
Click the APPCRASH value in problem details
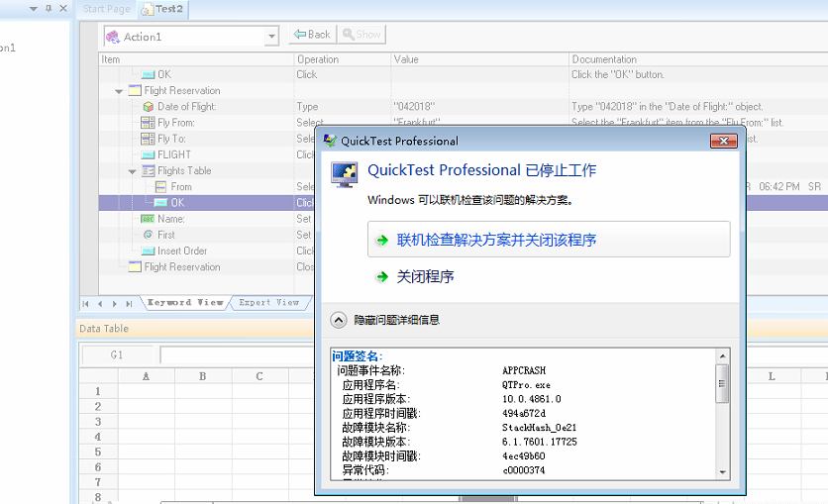point(524,370)
